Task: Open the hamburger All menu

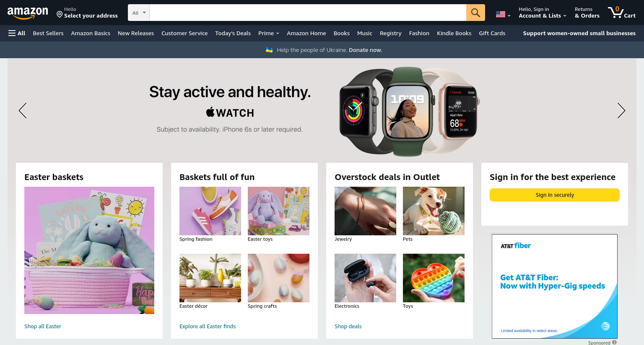Action: (17, 33)
